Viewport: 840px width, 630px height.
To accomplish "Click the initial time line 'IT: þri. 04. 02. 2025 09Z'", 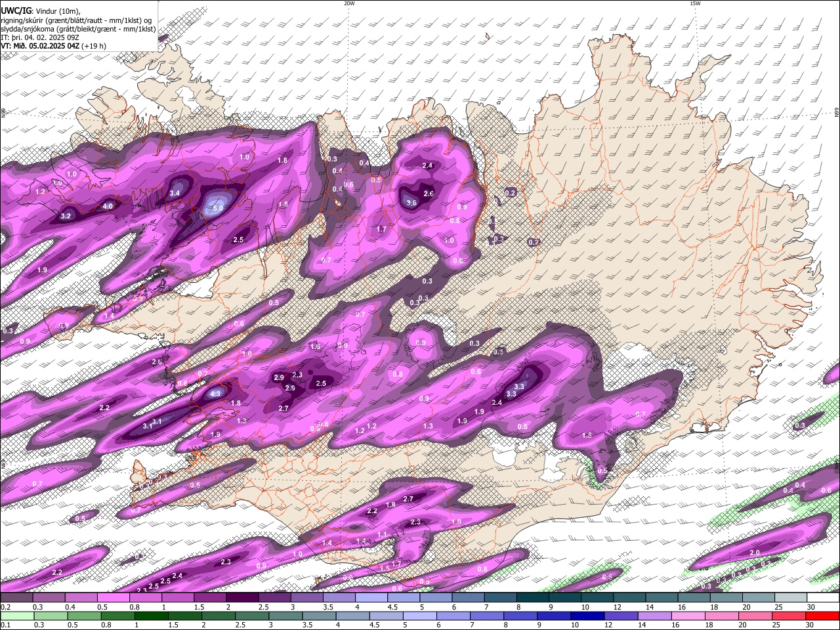I will [x=39, y=37].
